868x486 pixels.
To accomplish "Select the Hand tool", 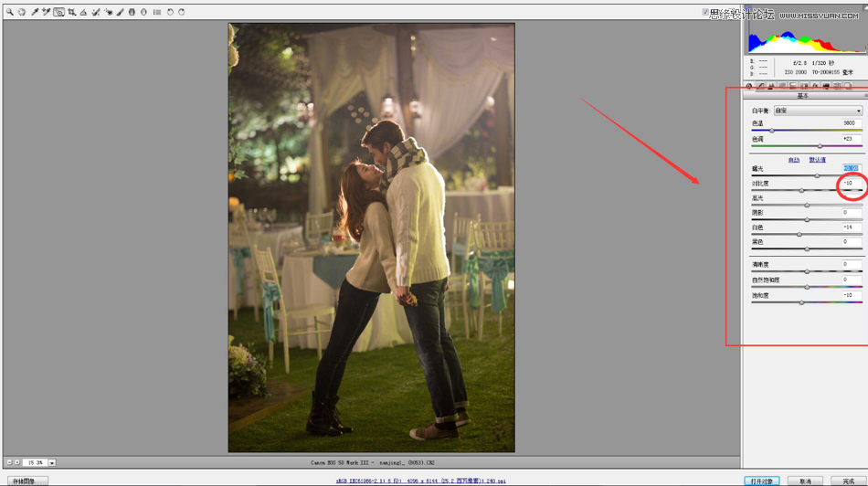I will (x=22, y=13).
